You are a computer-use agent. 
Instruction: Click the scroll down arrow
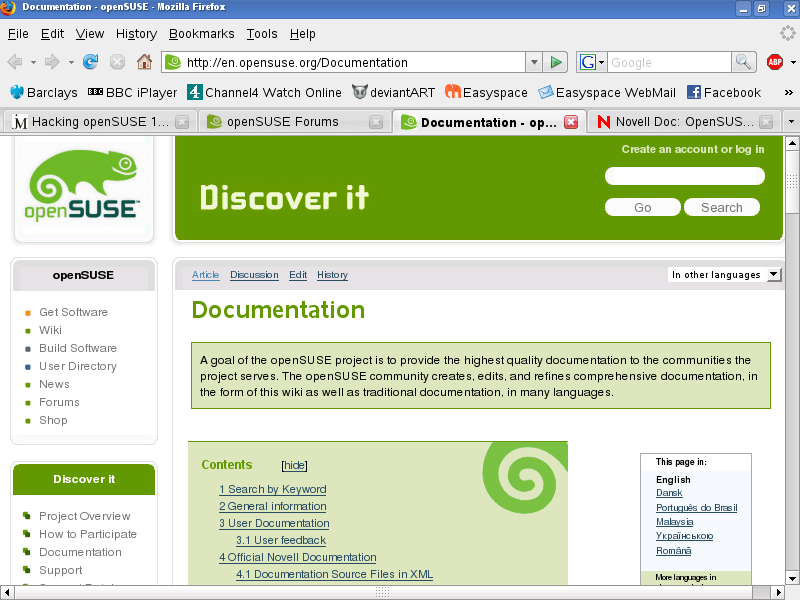tap(792, 579)
